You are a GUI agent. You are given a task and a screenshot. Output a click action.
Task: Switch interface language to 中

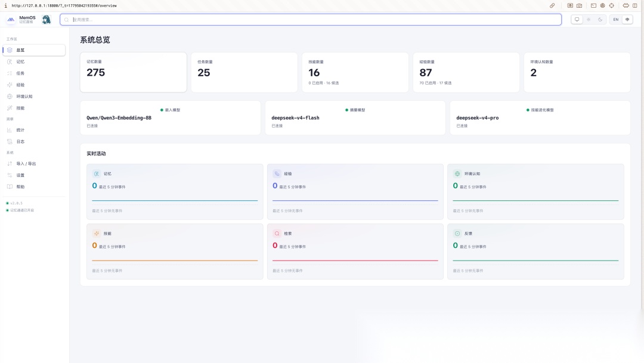pyautogui.click(x=627, y=19)
